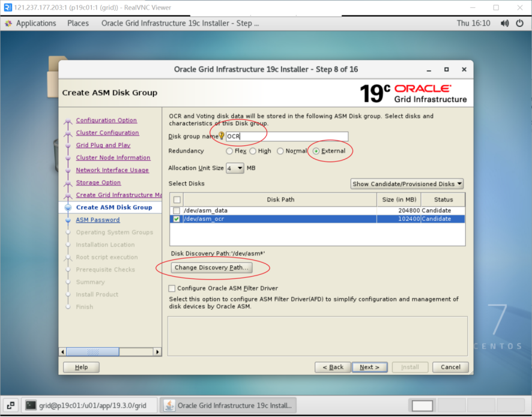Click the show desktop icon in taskbar
This screenshot has height=417, width=532.
click(11, 405)
